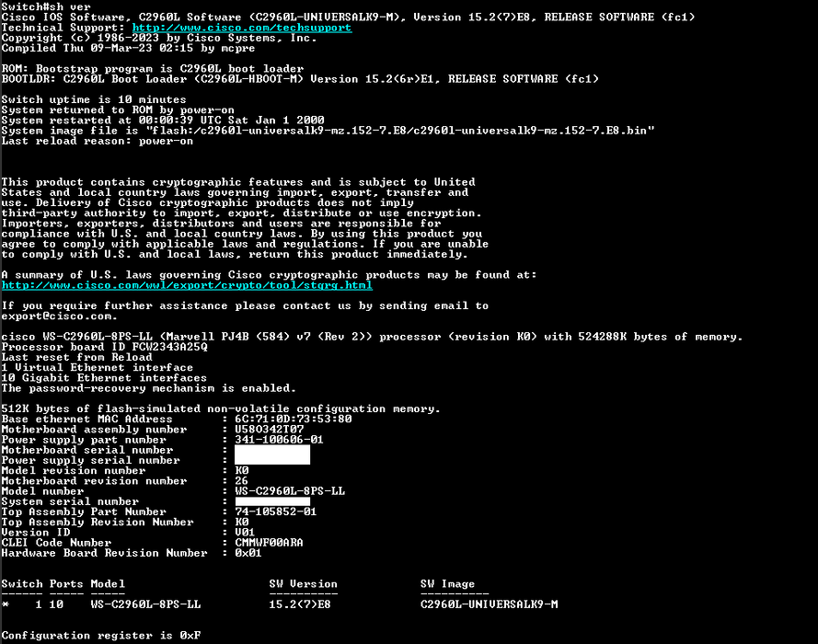
Task: Click 'Copyright (c) 1986-2023 by Cisco Systems' line
Action: [159, 38]
